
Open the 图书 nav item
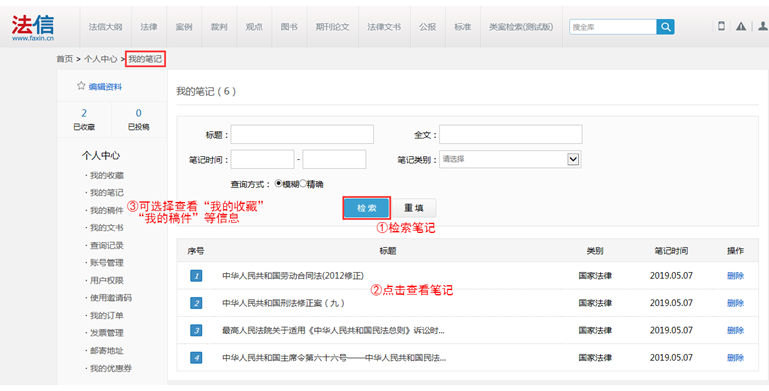tap(289, 27)
